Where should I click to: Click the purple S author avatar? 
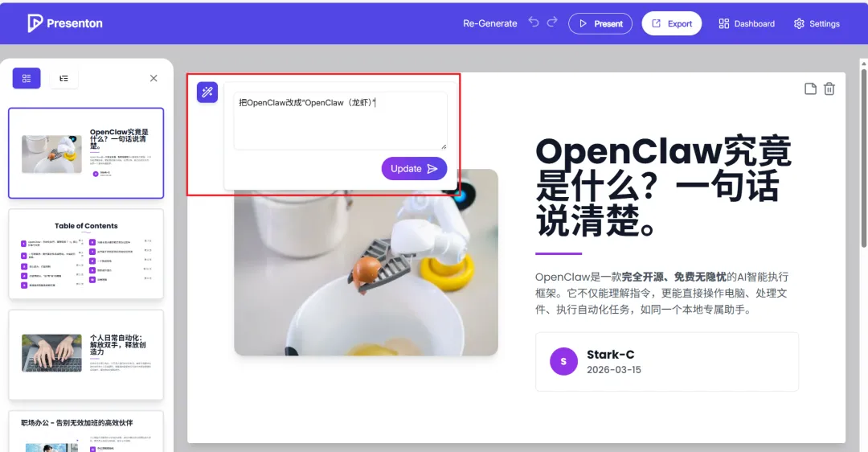pyautogui.click(x=563, y=361)
